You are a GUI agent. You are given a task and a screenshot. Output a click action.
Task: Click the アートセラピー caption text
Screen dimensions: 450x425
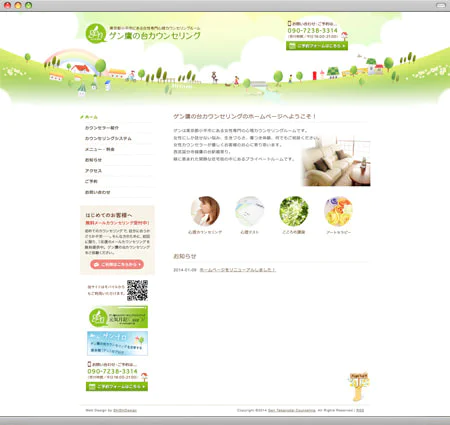point(338,232)
